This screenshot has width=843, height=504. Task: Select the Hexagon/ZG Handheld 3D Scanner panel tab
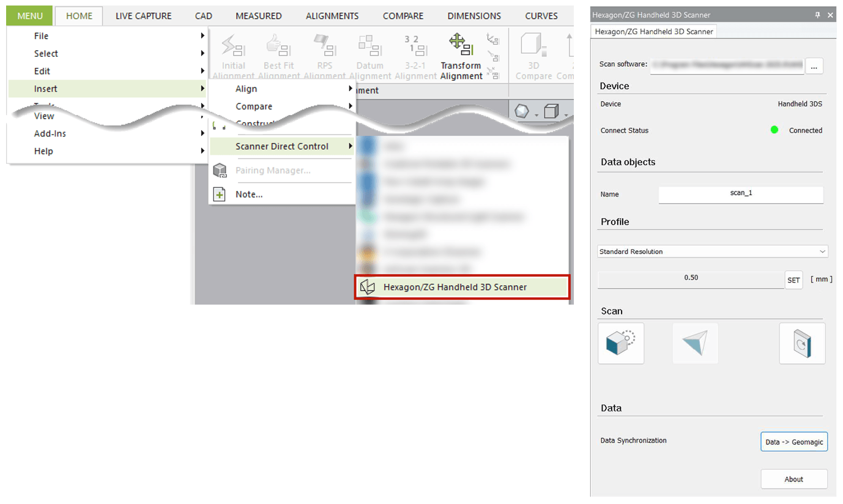coord(654,31)
